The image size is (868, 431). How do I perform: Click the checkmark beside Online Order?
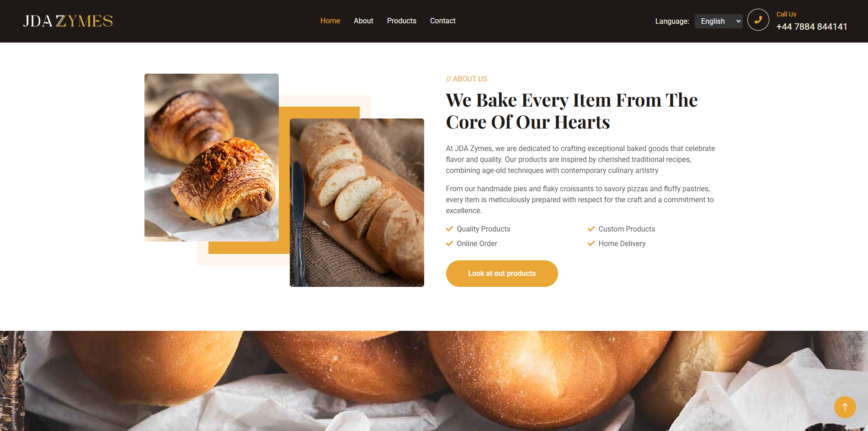(449, 243)
